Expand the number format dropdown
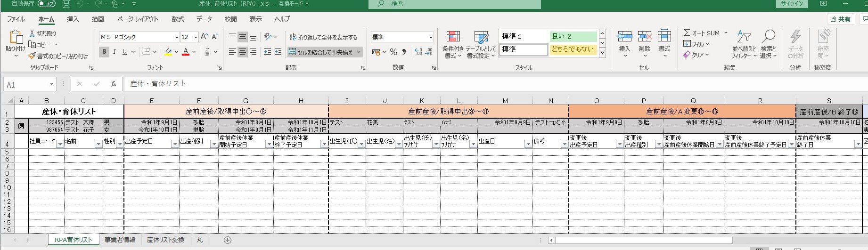868x250 pixels. coord(431,37)
